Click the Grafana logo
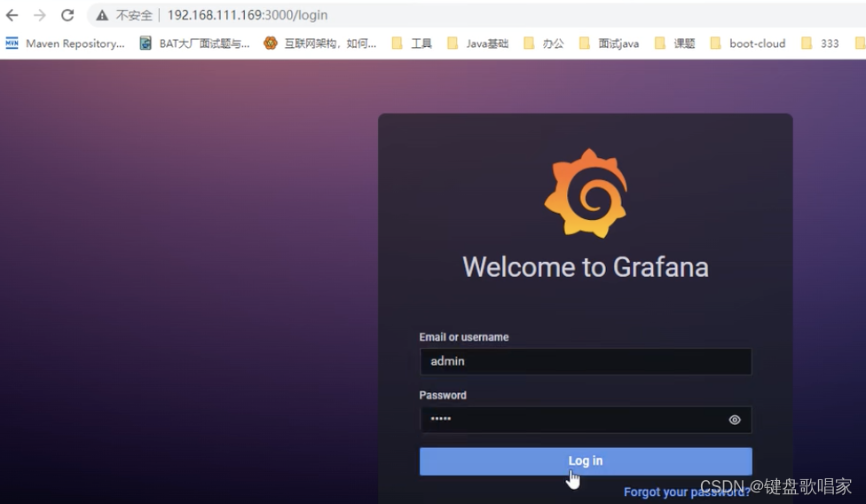This screenshot has width=866, height=504. 586,193
